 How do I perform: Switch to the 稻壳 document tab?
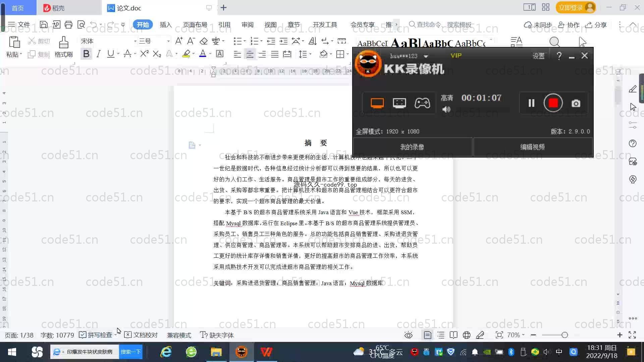69,8
